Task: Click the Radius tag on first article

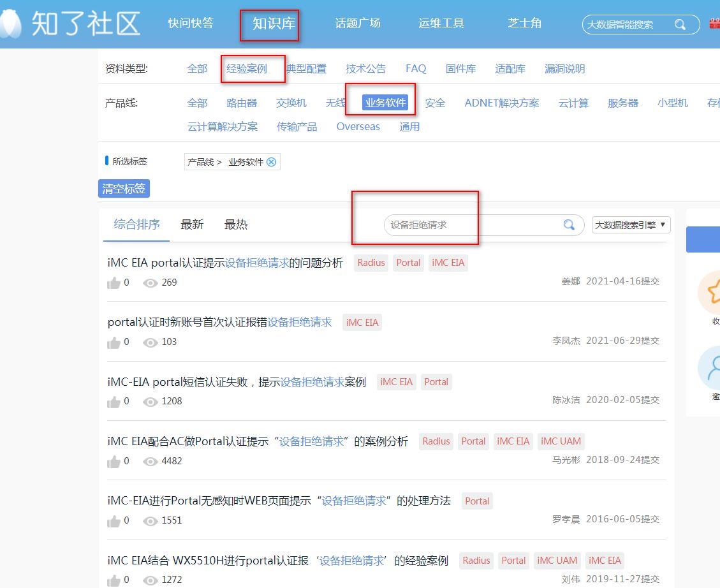Action: coord(371,263)
